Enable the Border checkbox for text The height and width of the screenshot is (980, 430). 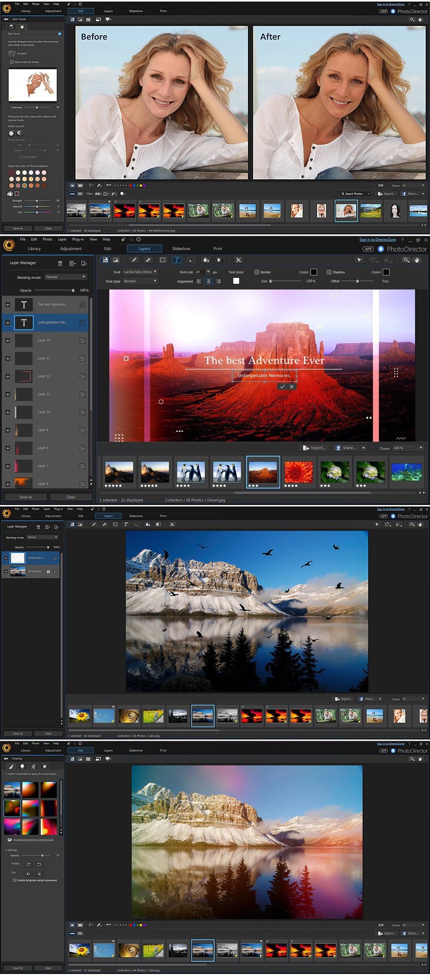[256, 272]
